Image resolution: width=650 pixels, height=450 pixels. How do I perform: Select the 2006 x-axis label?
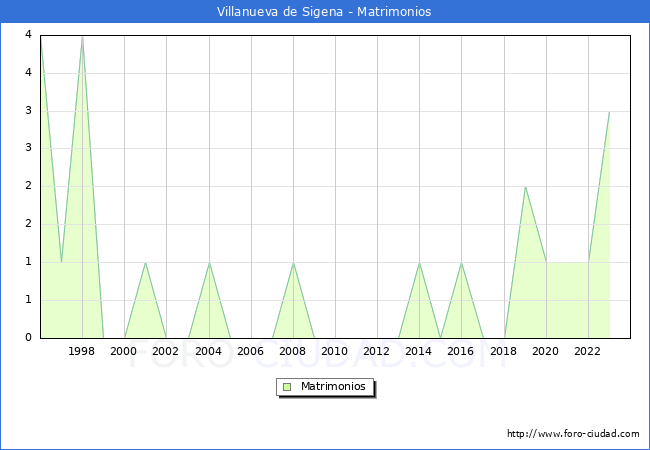coord(251,351)
